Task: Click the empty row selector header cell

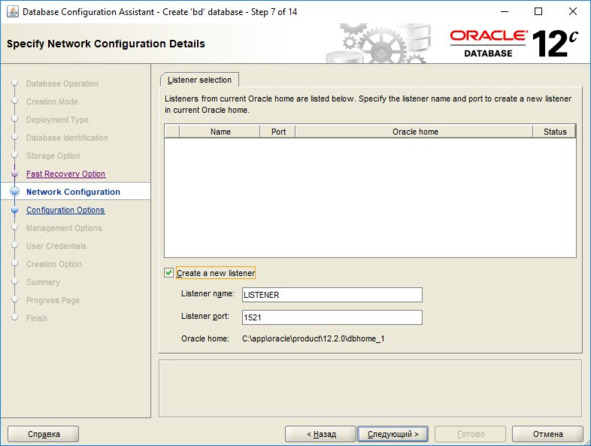Action: coord(173,132)
